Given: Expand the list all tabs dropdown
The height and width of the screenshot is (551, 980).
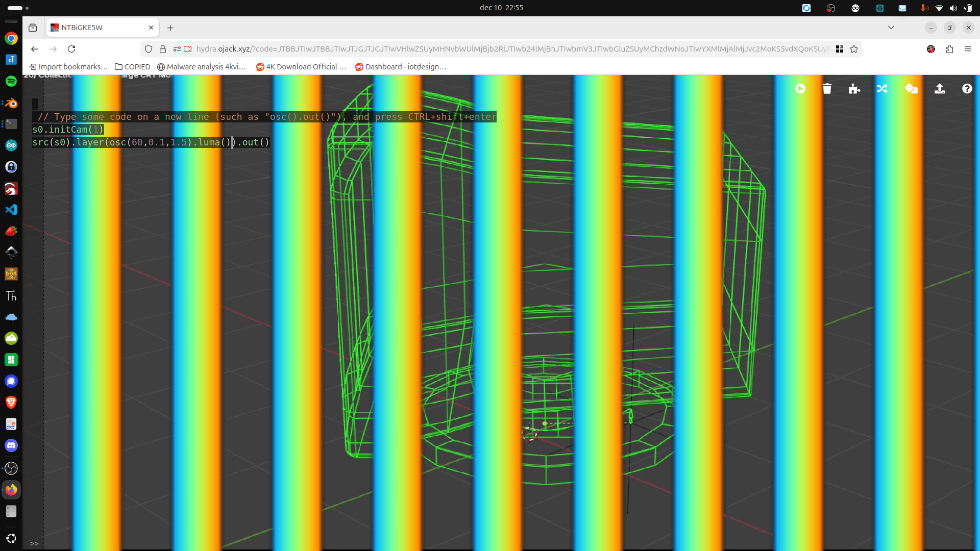Looking at the screenshot, I should pos(891,28).
